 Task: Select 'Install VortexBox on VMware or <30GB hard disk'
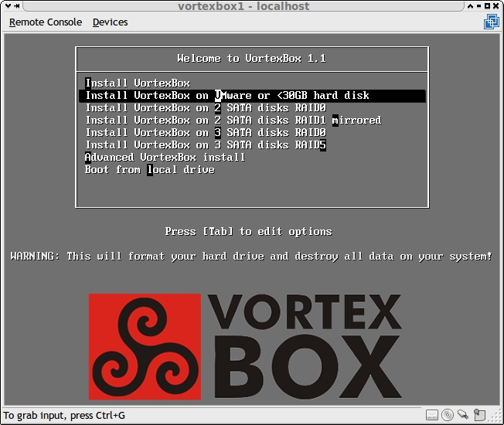click(252, 96)
